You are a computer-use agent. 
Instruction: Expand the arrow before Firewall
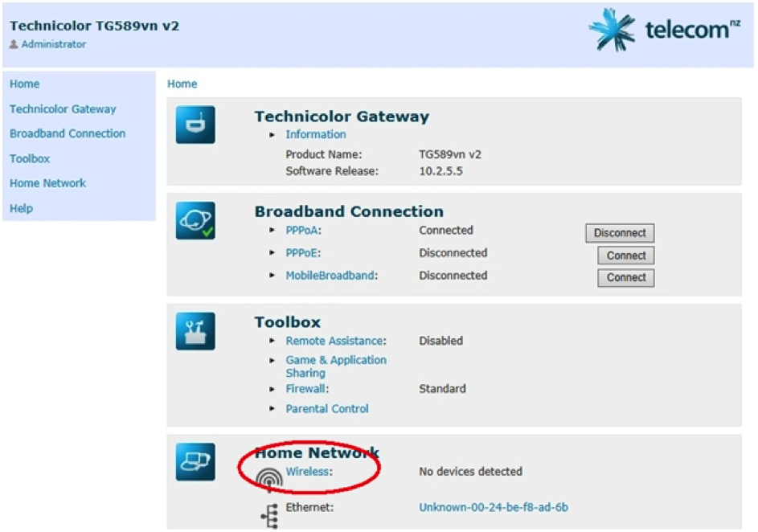coord(273,388)
